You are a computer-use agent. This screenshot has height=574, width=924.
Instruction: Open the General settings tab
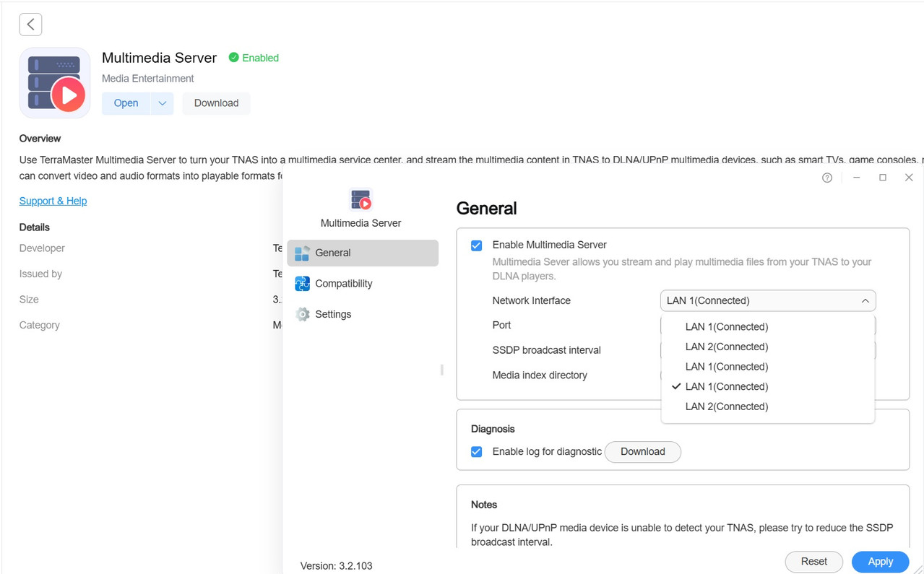pos(363,253)
